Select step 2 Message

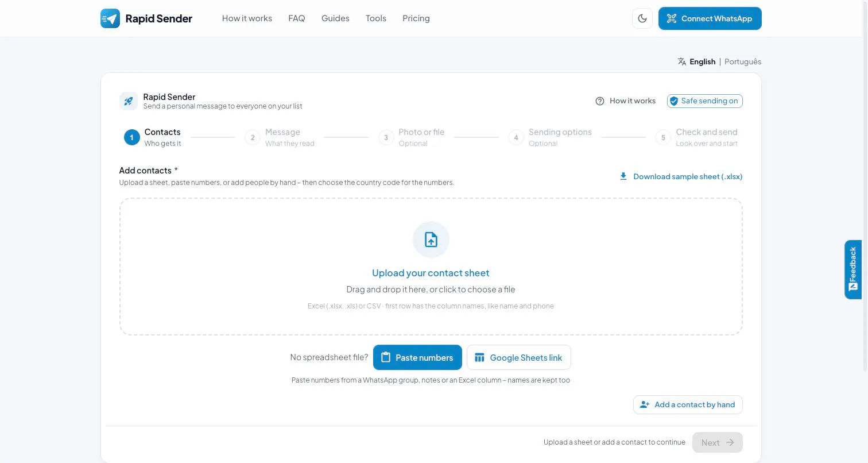[x=280, y=137]
